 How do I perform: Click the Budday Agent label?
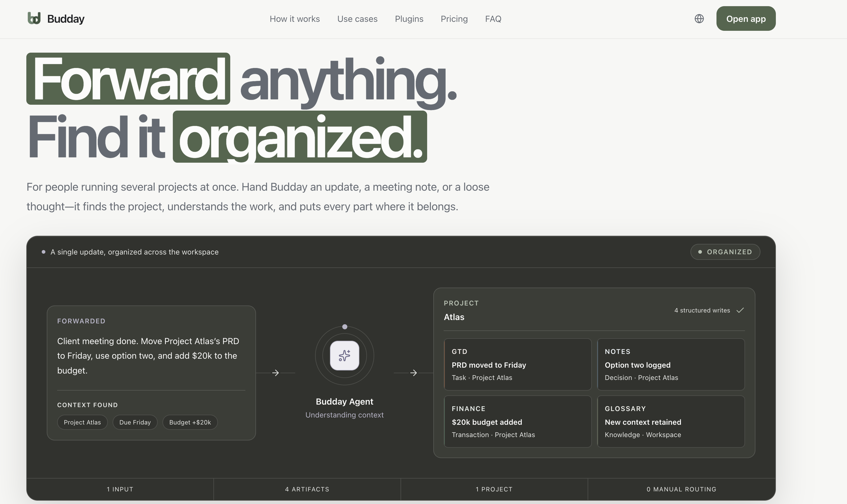click(345, 402)
